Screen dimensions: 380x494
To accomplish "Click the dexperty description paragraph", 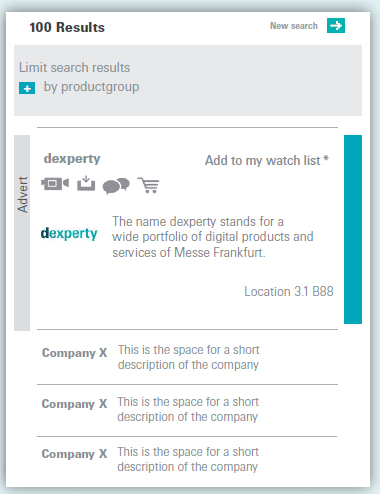I will coord(213,237).
